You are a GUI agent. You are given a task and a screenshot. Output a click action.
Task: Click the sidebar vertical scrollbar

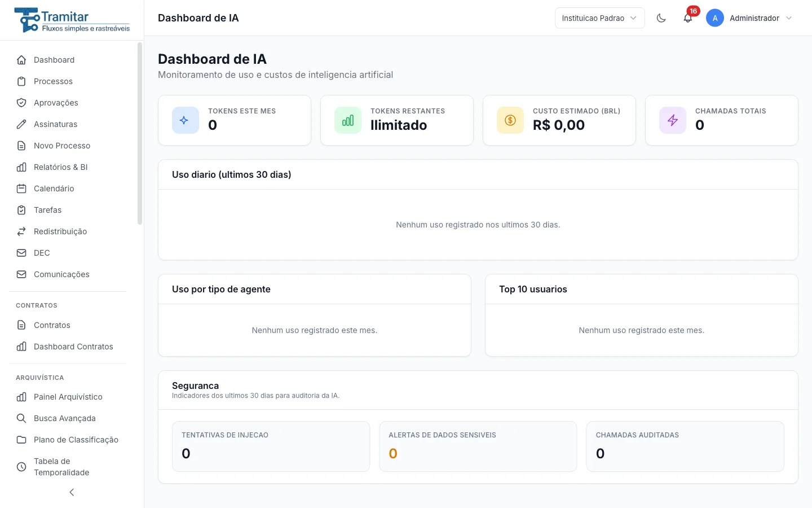[140, 134]
